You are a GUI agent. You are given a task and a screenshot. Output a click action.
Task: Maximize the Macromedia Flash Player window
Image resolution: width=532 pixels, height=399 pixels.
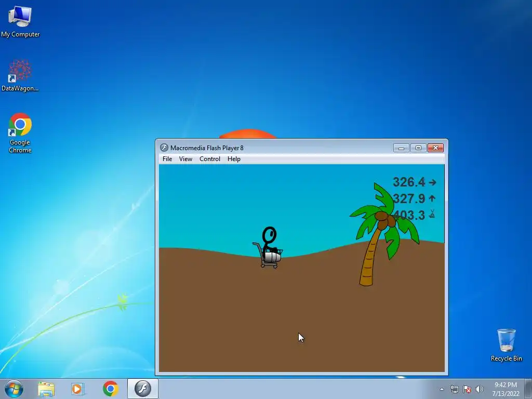click(418, 148)
